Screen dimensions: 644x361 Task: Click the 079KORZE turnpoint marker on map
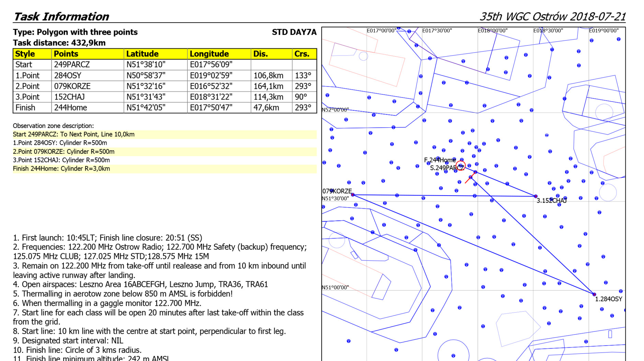[x=353, y=195]
